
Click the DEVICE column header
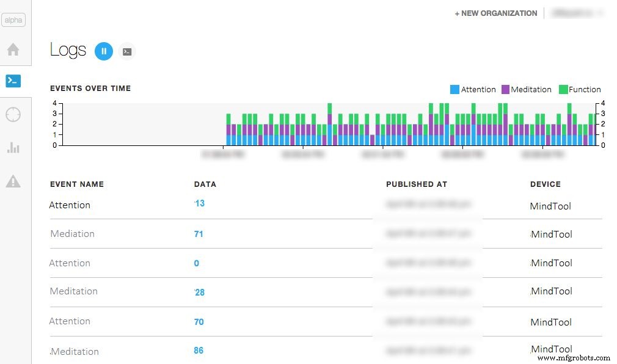[x=545, y=184]
